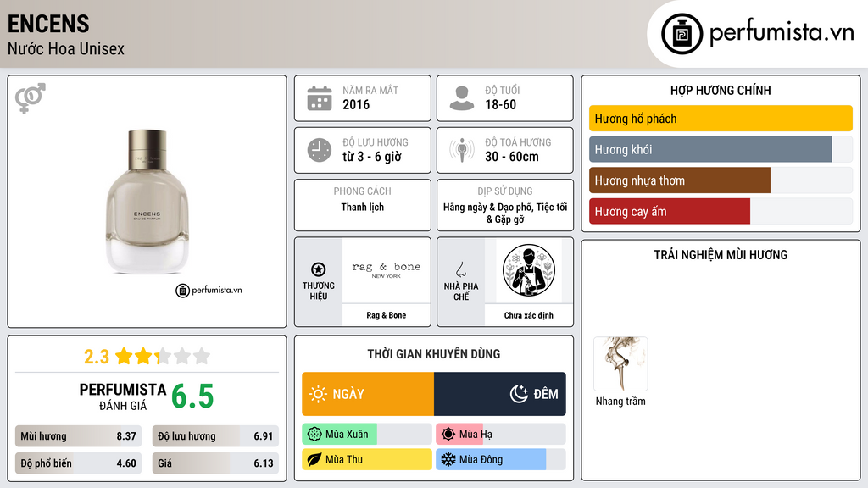The height and width of the screenshot is (488, 868).
Task: Click the Thời gian khuyên dùng heading
Action: click(433, 354)
